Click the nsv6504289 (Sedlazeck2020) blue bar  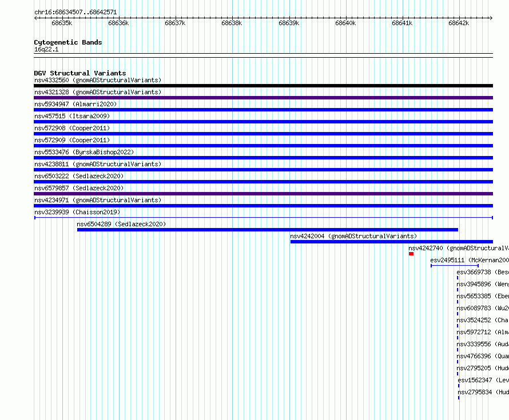268,230
